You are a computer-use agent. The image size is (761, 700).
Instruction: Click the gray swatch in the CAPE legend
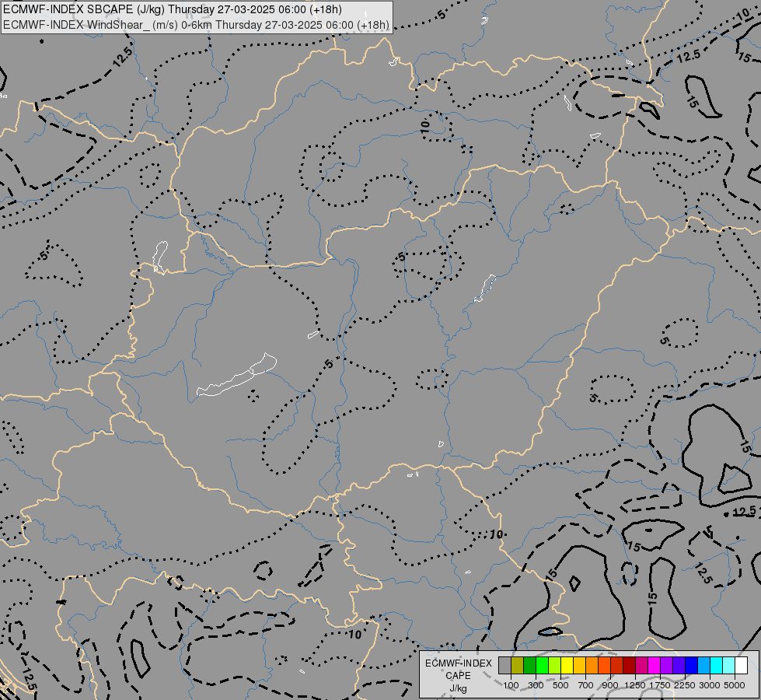click(x=504, y=666)
